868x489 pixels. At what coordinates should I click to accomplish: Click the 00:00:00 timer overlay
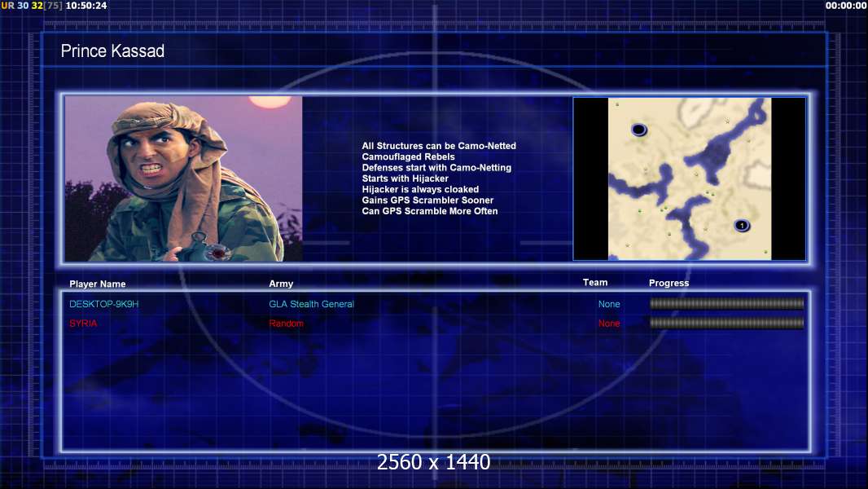tap(846, 6)
